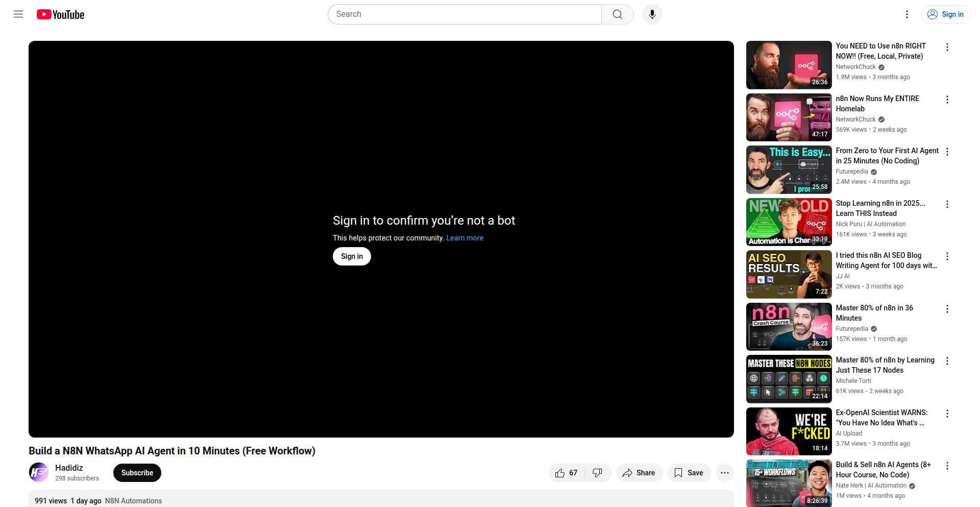The width and height of the screenshot is (980, 507).
Task: Click the YouTube logo
Action: (60, 14)
